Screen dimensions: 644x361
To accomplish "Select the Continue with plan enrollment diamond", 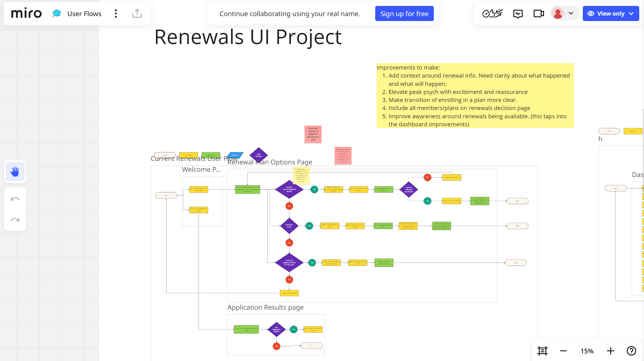I will [x=409, y=189].
